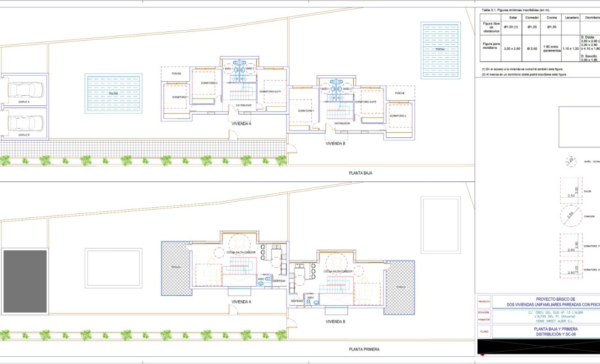Viewport: 600px width, 364px height.
Task: Click the PLANTA BAJA drawing title
Action: (x=361, y=173)
